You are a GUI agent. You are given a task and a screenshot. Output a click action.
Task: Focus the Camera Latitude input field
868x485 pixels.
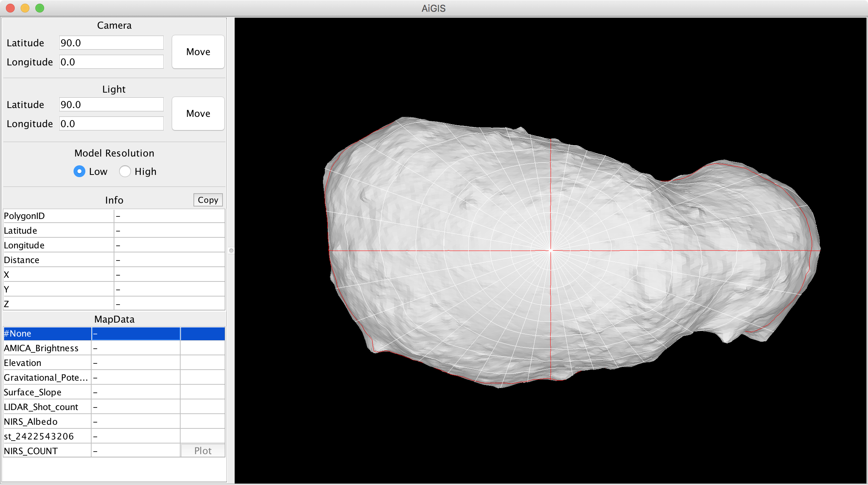[x=111, y=43]
